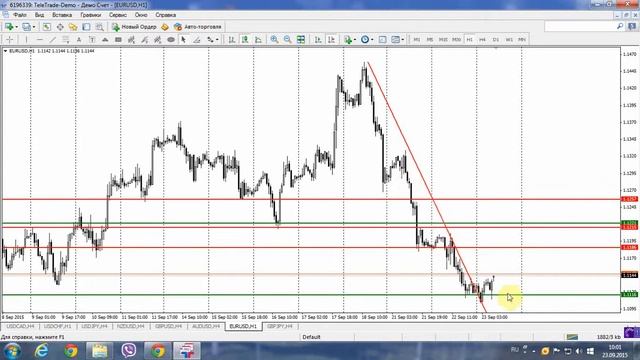Viewport: 640px width, 360px height.
Task: Open the Profiles toolbar icon
Action: [x=26, y=27]
